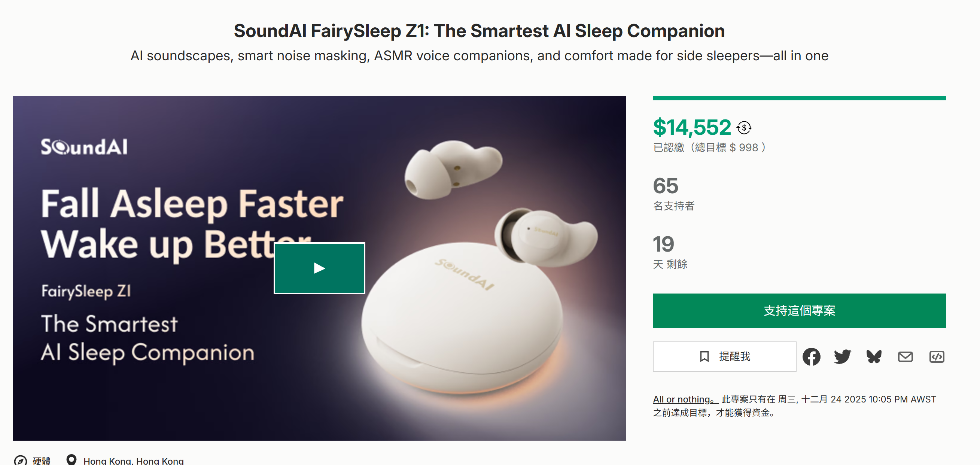
Task: Share on Bluesky via butterfly icon
Action: [874, 356]
